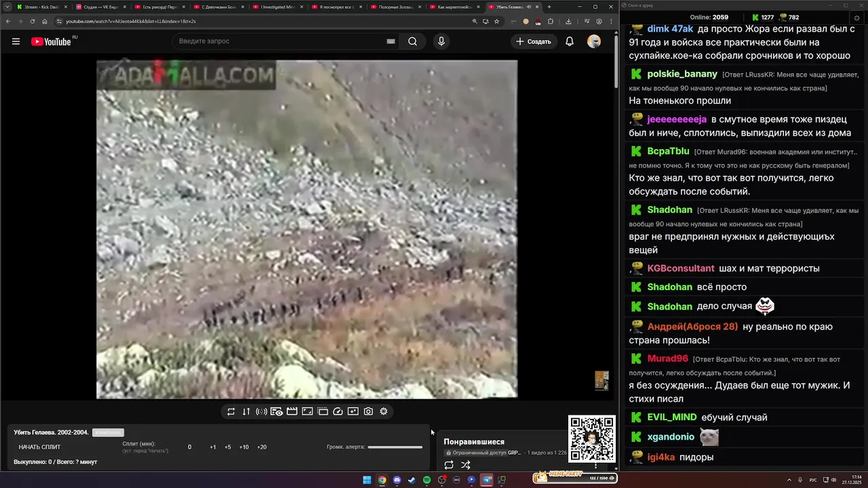Open the on-screen keyboard in search box
The image size is (868, 488).
pyautogui.click(x=391, y=41)
